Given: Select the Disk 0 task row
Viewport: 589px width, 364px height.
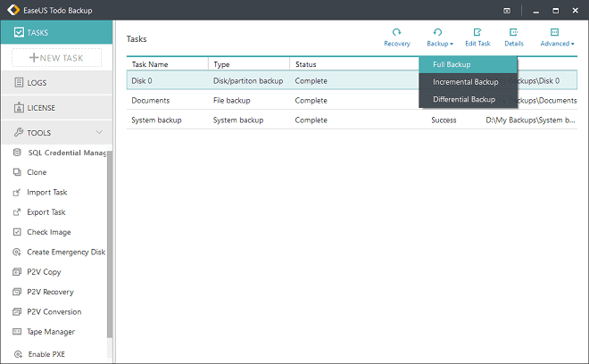Looking at the screenshot, I should [352, 81].
